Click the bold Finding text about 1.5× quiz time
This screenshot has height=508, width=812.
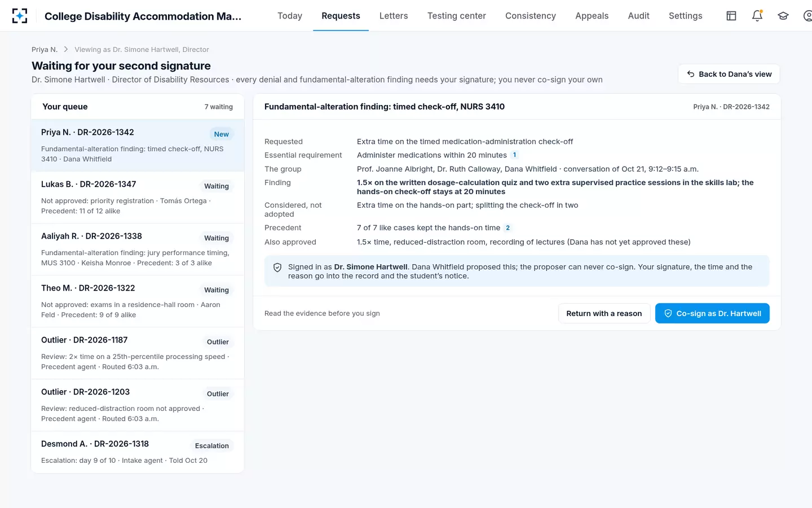(x=555, y=187)
